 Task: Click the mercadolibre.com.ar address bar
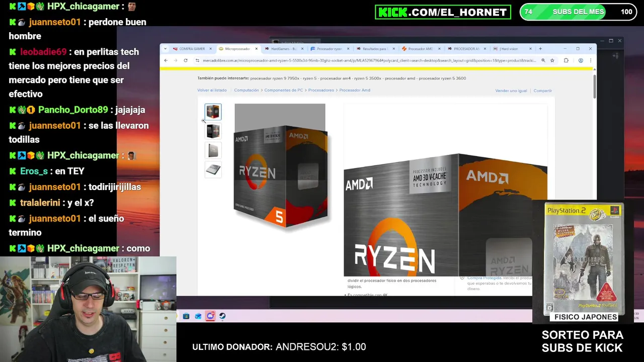[369, 60]
